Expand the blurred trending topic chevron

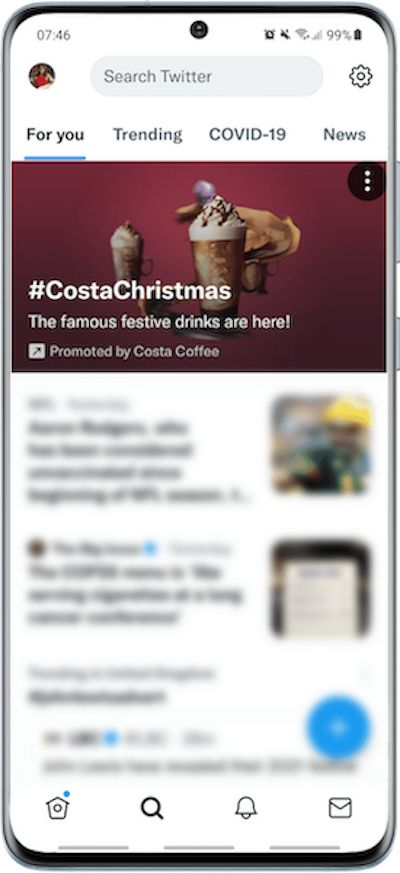(x=364, y=676)
